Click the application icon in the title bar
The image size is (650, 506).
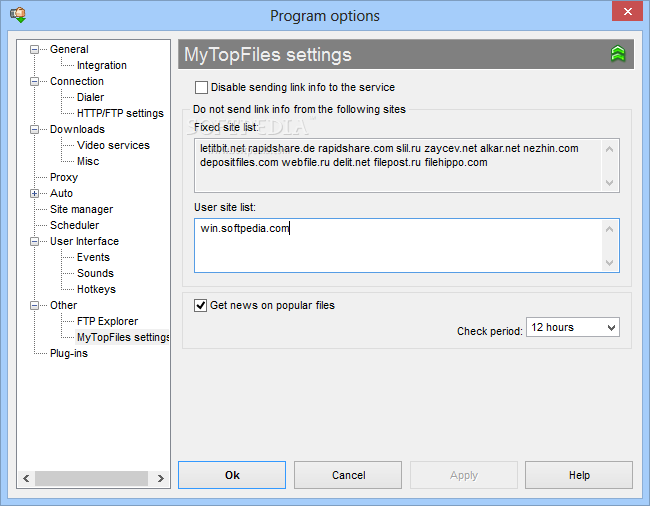click(18, 15)
